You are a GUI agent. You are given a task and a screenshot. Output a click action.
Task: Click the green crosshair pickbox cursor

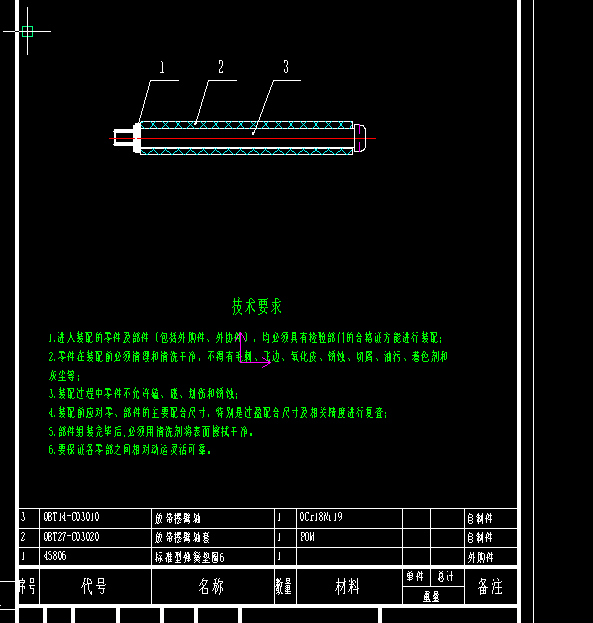(x=27, y=31)
